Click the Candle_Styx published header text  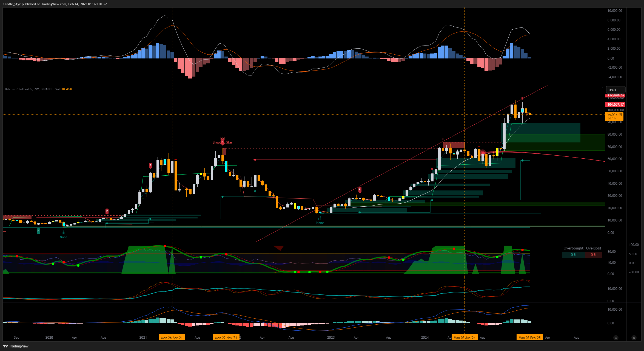click(x=55, y=4)
